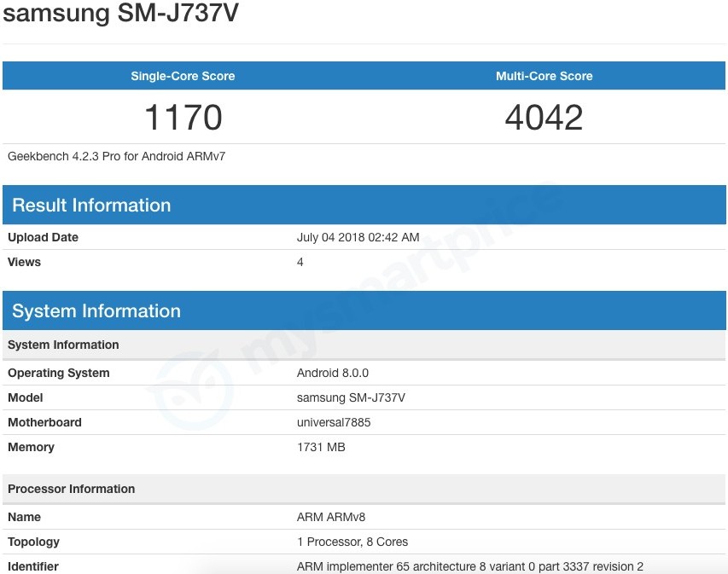This screenshot has height=574, width=728.
Task: Click the Multi-Core Score header
Action: (x=545, y=76)
